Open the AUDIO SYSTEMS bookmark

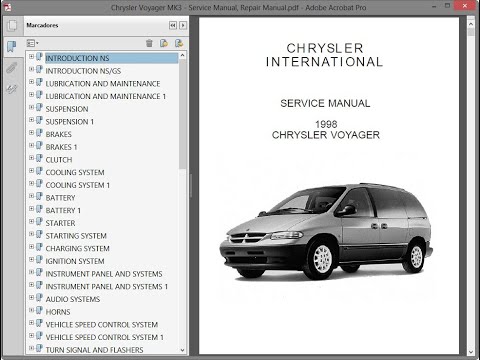pyautogui.click(x=73, y=299)
